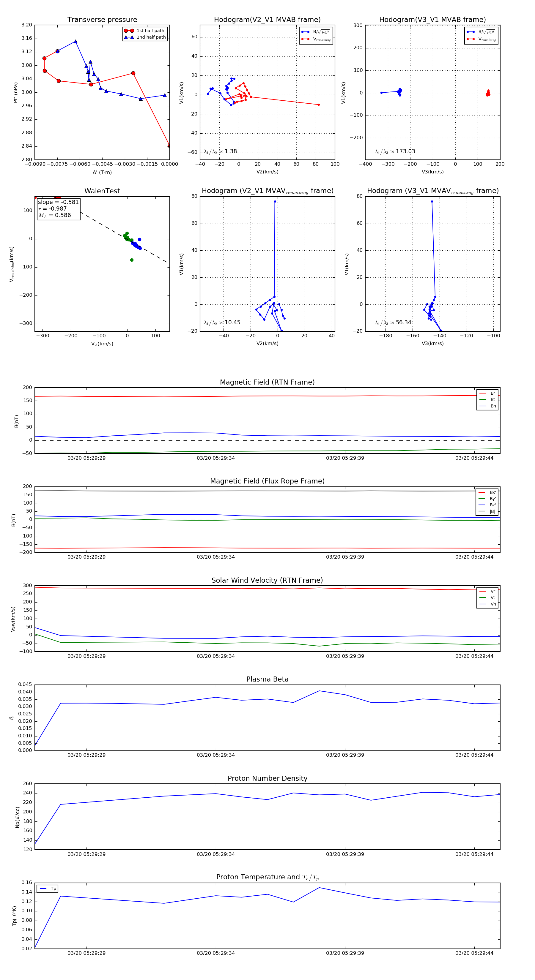Click the 'Transverse pressure' plot title

tap(102, 20)
